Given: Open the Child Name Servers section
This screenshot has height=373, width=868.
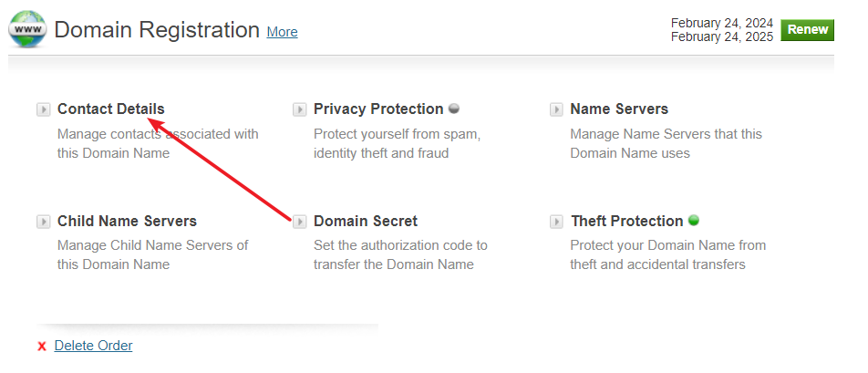Looking at the screenshot, I should tap(127, 221).
